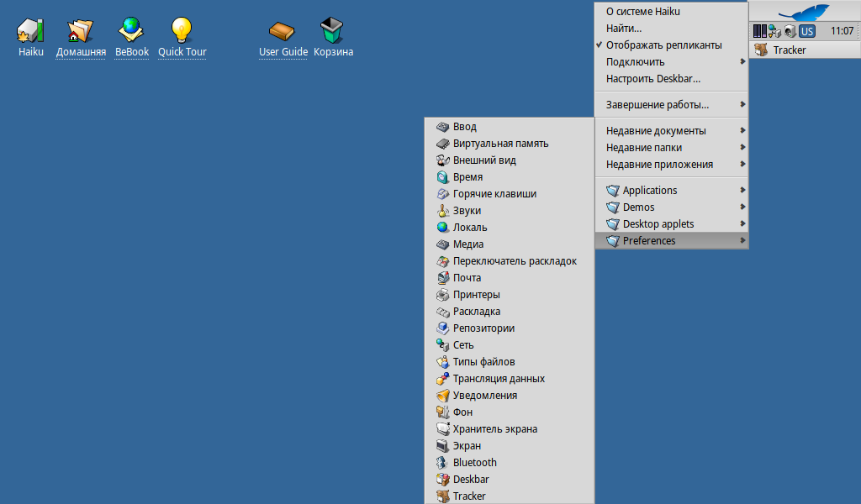Click the Haiku feather leaf logo
The width and height of the screenshot is (861, 504).
803,12
